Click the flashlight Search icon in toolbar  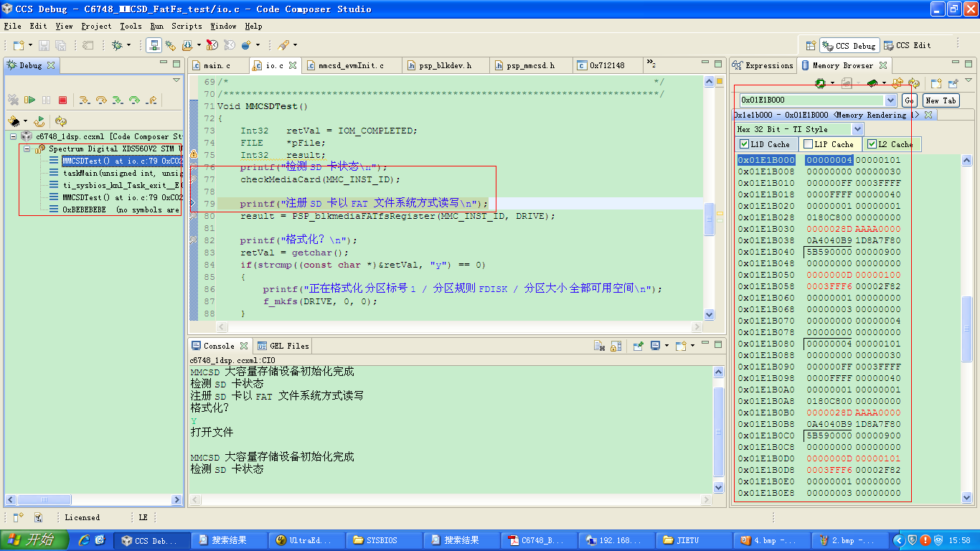click(283, 45)
